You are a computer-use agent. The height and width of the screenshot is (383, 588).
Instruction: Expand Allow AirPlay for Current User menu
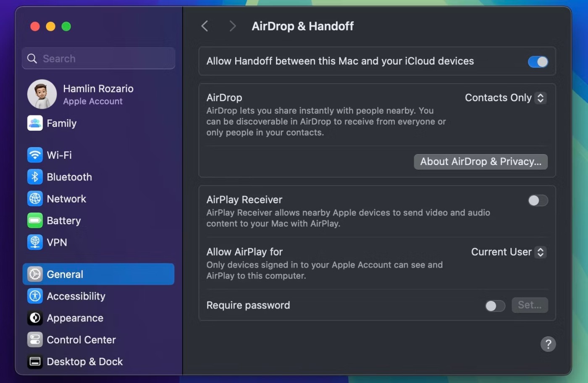click(x=508, y=252)
